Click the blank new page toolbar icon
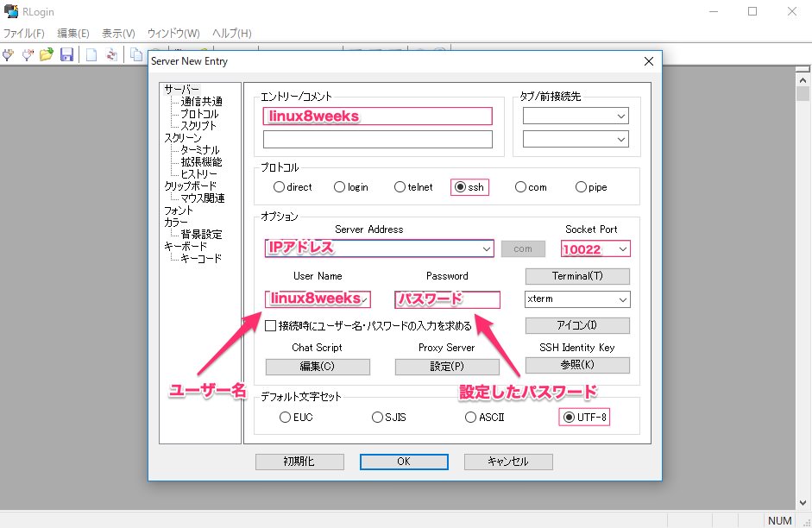 coord(91,54)
